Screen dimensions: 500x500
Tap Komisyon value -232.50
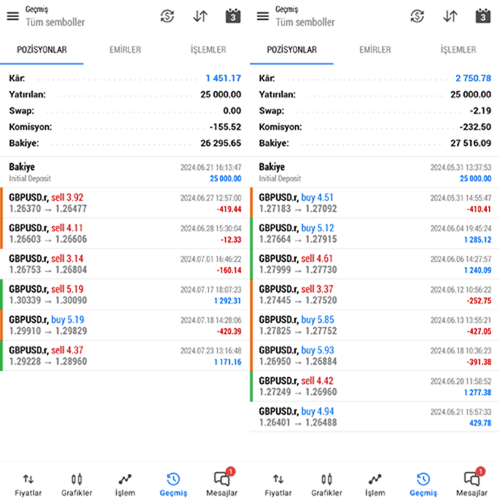[x=475, y=127]
